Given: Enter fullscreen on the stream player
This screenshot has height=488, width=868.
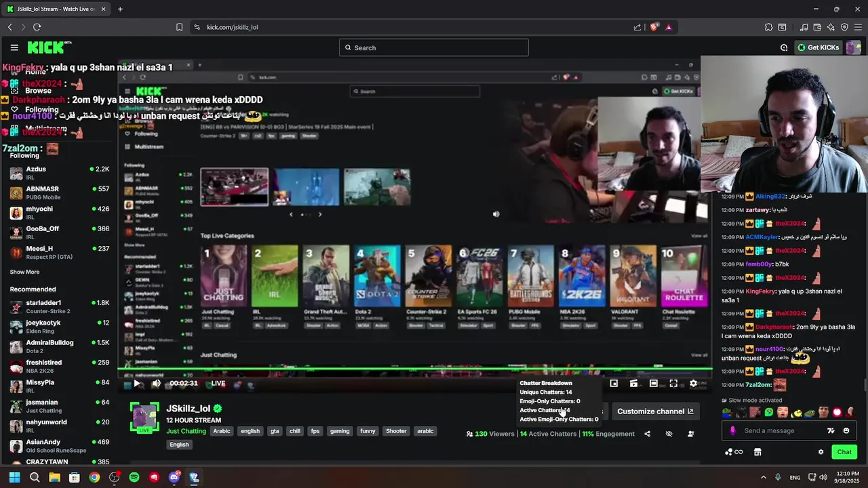Looking at the screenshot, I should pos(673,384).
